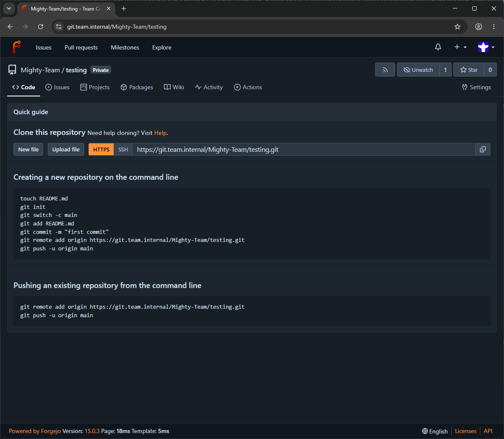504x439 pixels.
Task: Open the watchers count 1
Action: tap(445, 70)
